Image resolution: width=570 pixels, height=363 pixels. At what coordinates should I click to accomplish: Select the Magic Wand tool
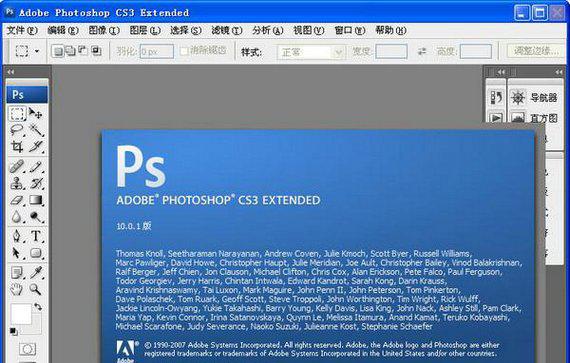(36, 130)
